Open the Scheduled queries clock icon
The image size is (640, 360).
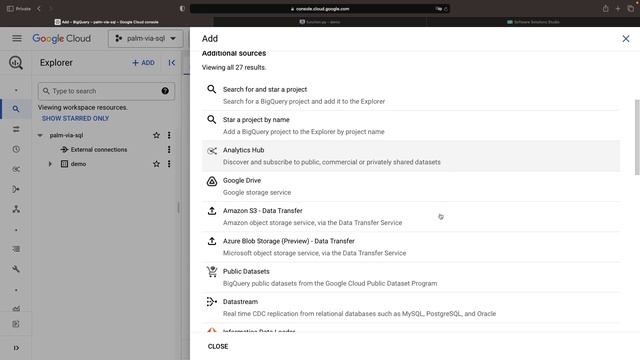coord(16,149)
